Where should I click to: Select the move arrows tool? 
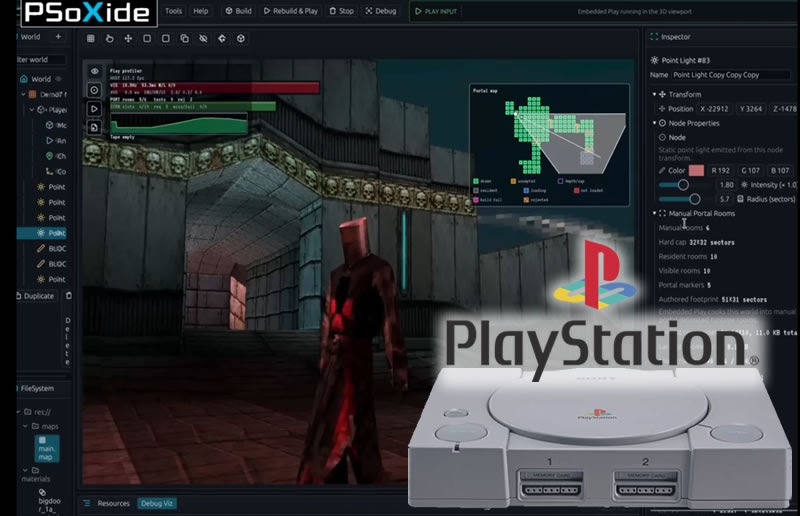(x=128, y=38)
